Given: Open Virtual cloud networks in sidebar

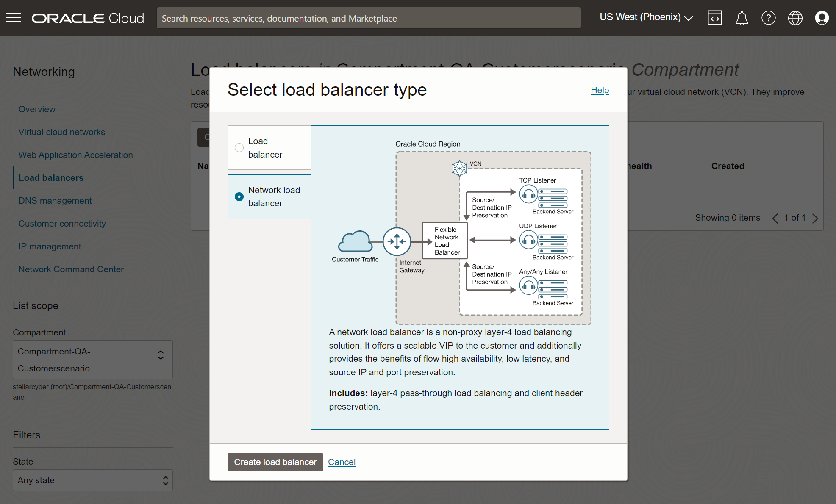Looking at the screenshot, I should [x=62, y=132].
